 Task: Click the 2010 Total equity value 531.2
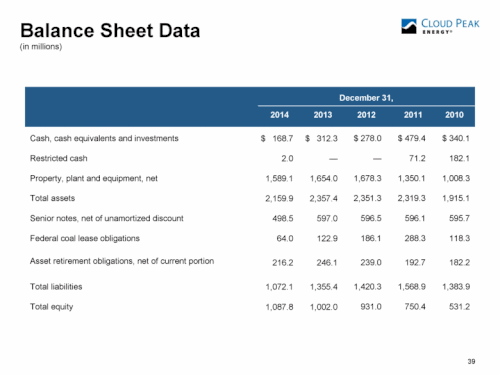pyautogui.click(x=459, y=307)
